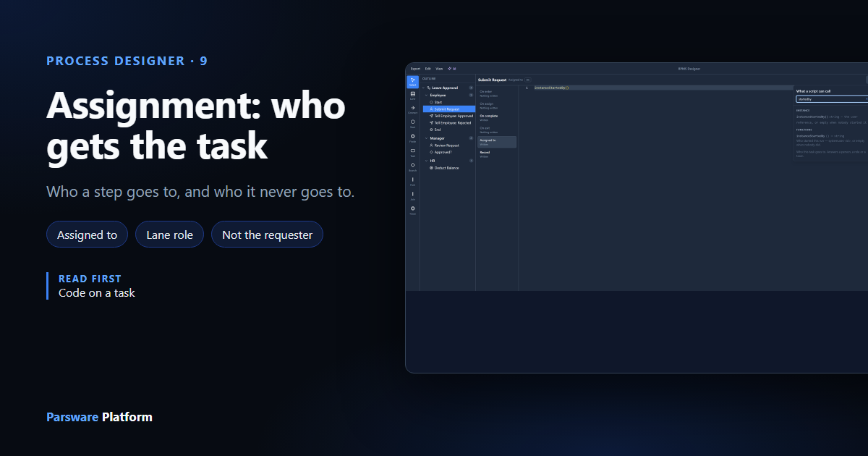Open the On complete script slot
The width and height of the screenshot is (868, 456).
(x=497, y=118)
